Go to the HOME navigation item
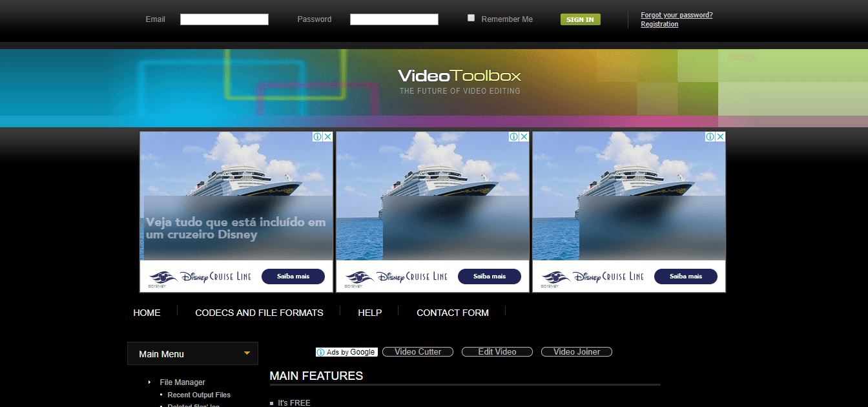This screenshot has width=868, height=407. click(x=147, y=313)
